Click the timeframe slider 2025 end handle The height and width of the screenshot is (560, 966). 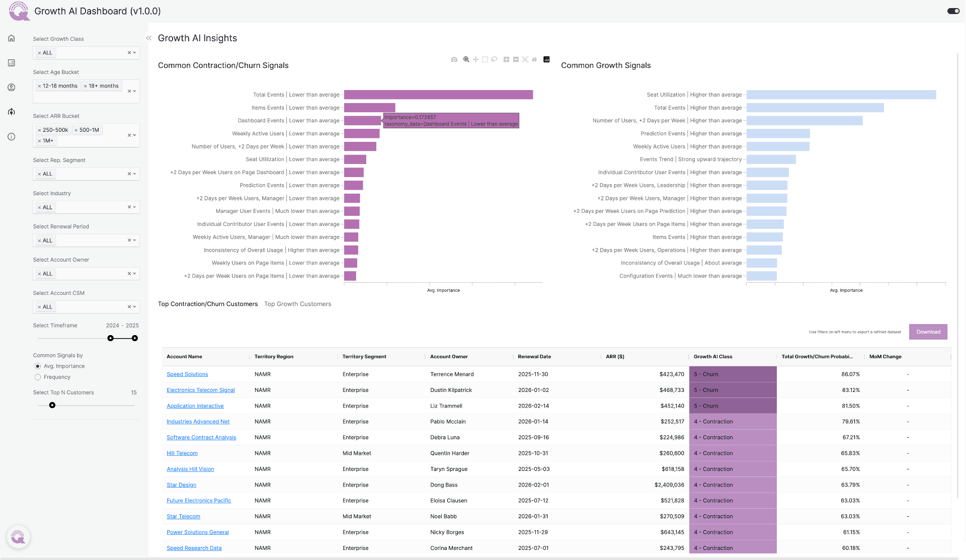click(135, 339)
